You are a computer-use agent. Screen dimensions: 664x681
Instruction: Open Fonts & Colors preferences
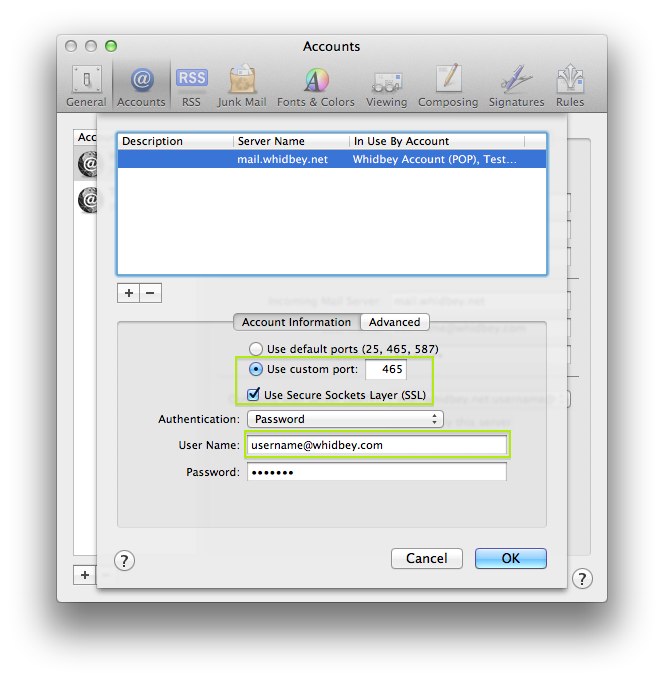pyautogui.click(x=316, y=86)
